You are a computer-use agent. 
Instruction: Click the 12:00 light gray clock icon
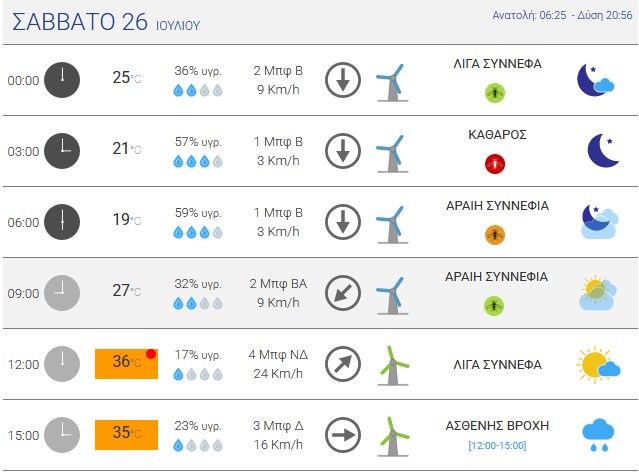click(62, 364)
